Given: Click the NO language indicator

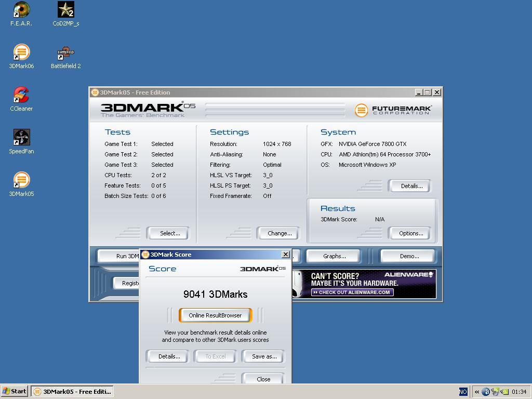Looking at the screenshot, I should click(463, 392).
